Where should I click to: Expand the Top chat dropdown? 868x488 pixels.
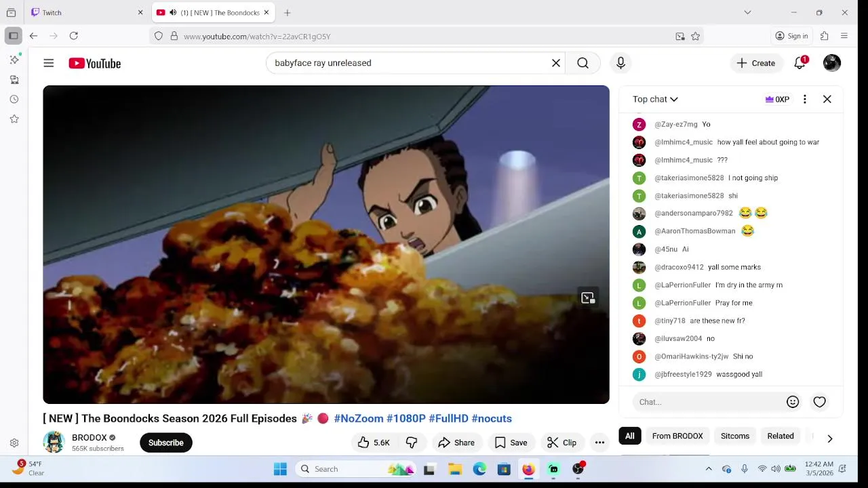[x=655, y=99]
